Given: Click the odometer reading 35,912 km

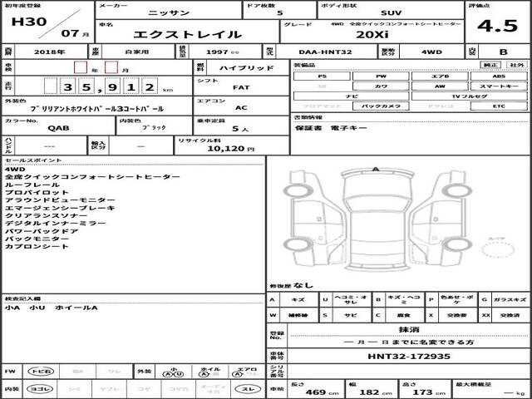Looking at the screenshot, I should point(100,86).
